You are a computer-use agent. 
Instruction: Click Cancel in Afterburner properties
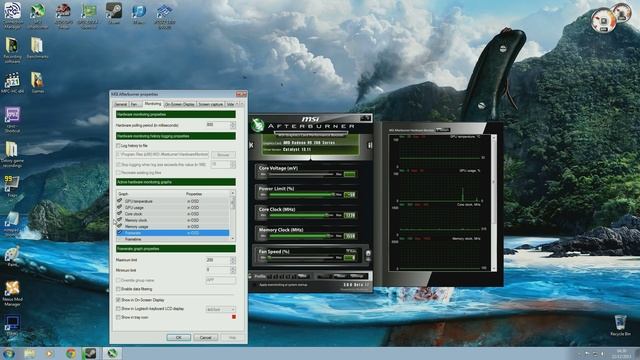[205, 338]
